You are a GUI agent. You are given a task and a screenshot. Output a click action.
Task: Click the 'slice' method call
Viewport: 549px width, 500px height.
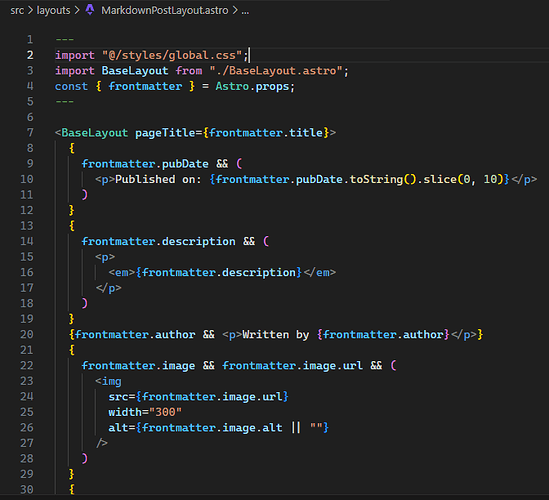440,179
